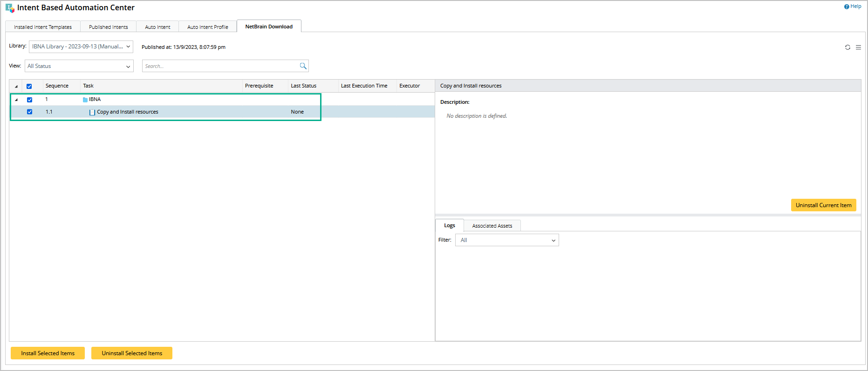
Task: Uncheck the checkbox for sequence 1.1
Action: 29,112
